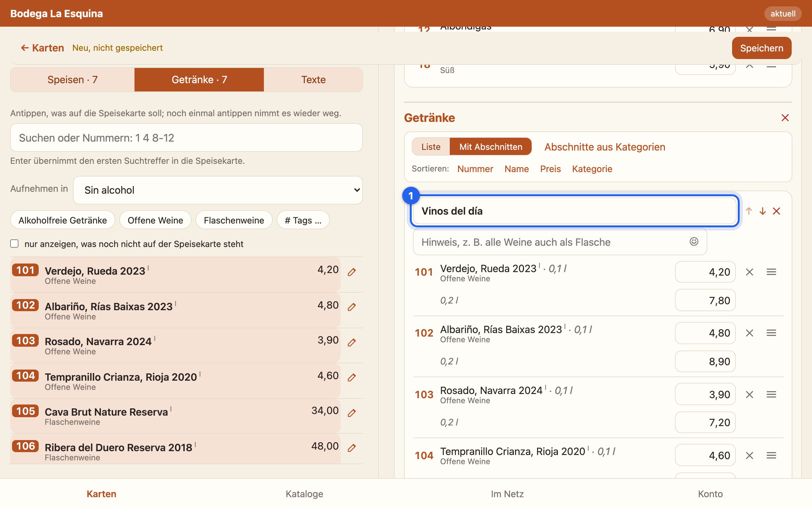Filter by Alkoholfreie Getränke chip

pos(63,220)
